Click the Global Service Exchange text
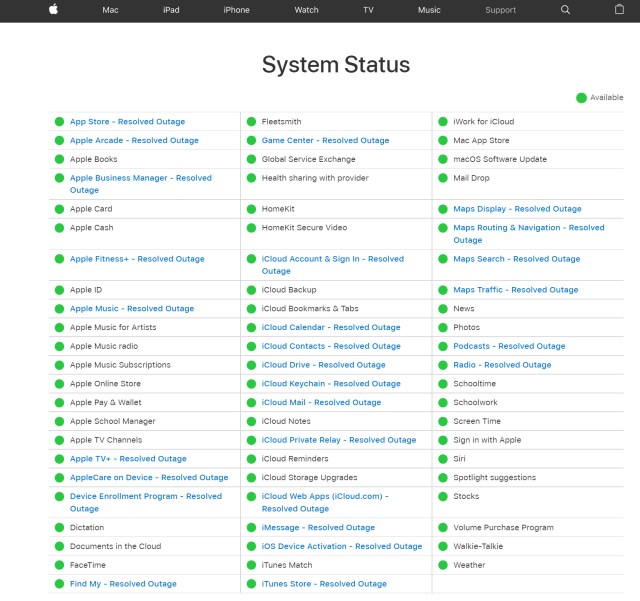Image resolution: width=640 pixels, height=601 pixels. click(309, 159)
